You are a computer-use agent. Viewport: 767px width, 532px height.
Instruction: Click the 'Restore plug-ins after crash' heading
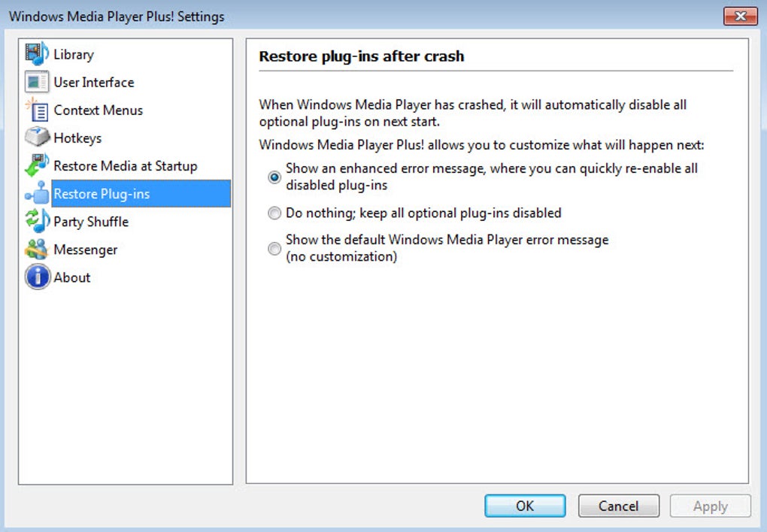click(362, 56)
